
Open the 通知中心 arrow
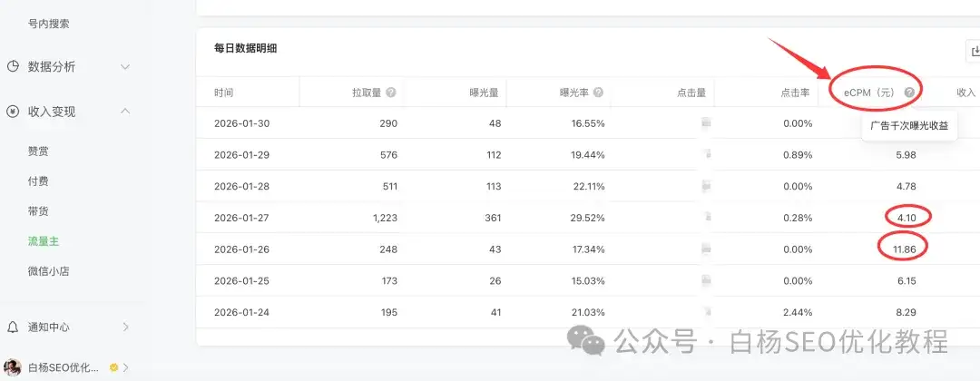[x=125, y=327]
